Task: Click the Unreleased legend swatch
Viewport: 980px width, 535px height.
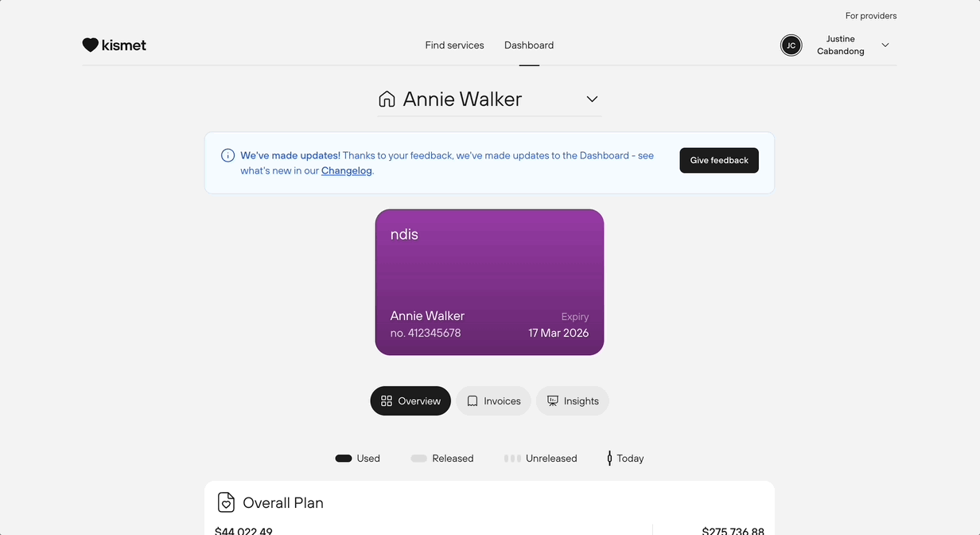Action: click(512, 459)
